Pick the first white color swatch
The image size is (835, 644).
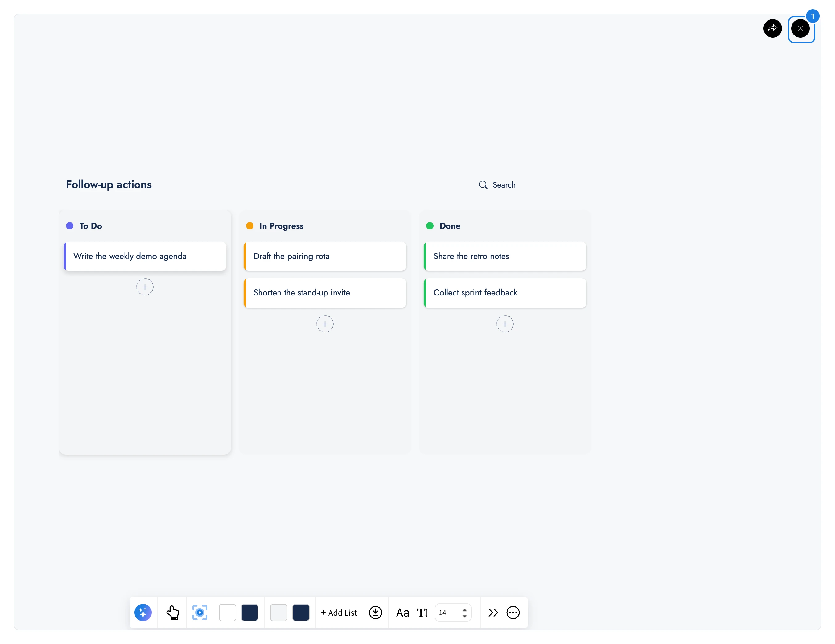(228, 613)
